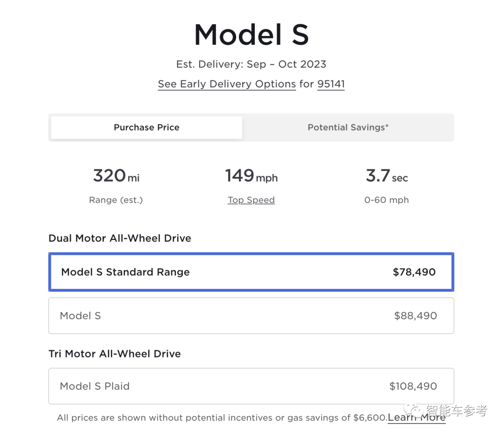Click the WeChat logo in the watermark
The height and width of the screenshot is (433, 504).
(x=414, y=411)
